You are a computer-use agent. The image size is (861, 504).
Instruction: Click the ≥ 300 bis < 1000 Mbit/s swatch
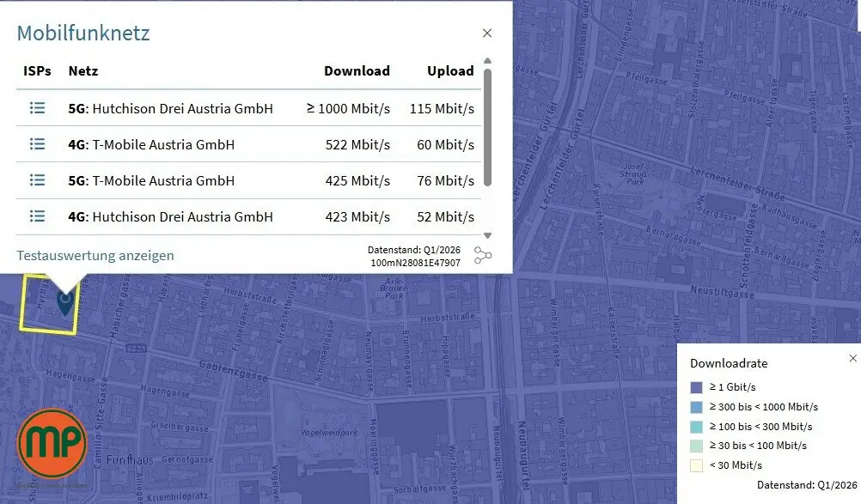tap(696, 408)
